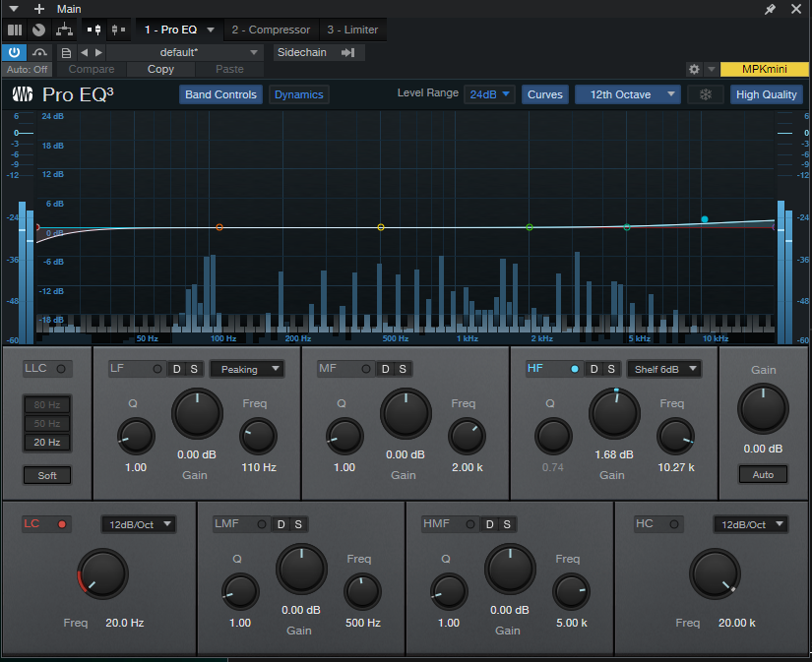Image resolution: width=812 pixels, height=662 pixels.
Task: Click the Sidechain arrow icon
Action: coord(348,52)
